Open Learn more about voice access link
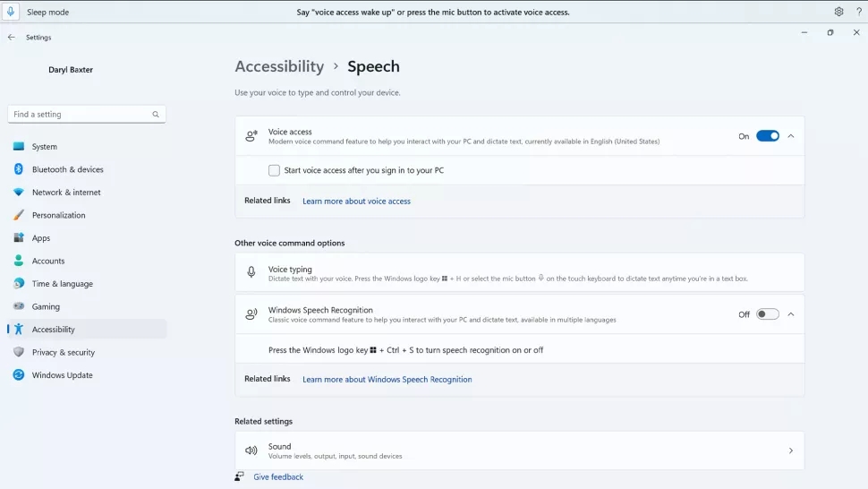868x489 pixels. point(356,202)
